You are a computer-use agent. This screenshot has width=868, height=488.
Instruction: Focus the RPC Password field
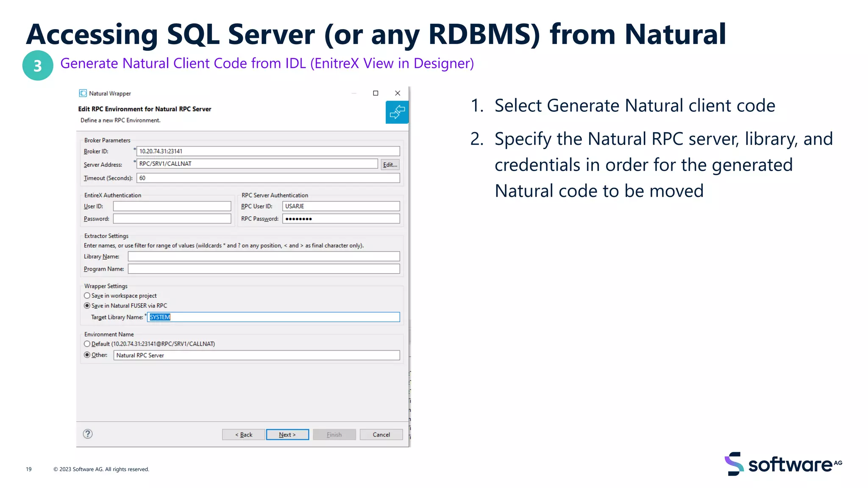tap(341, 219)
